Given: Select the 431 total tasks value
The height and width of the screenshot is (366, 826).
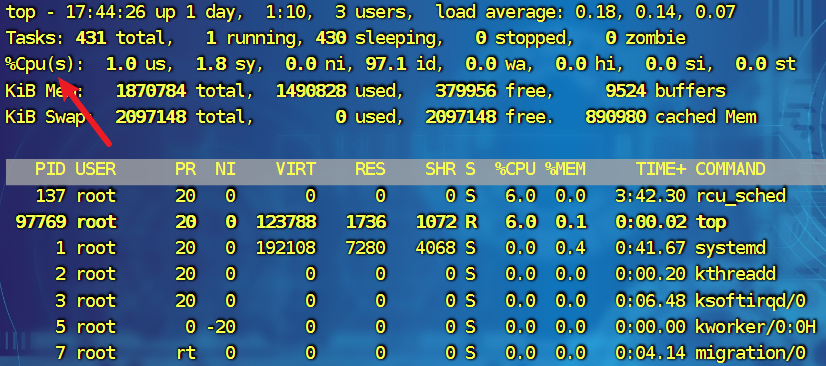Looking at the screenshot, I should (91, 38).
